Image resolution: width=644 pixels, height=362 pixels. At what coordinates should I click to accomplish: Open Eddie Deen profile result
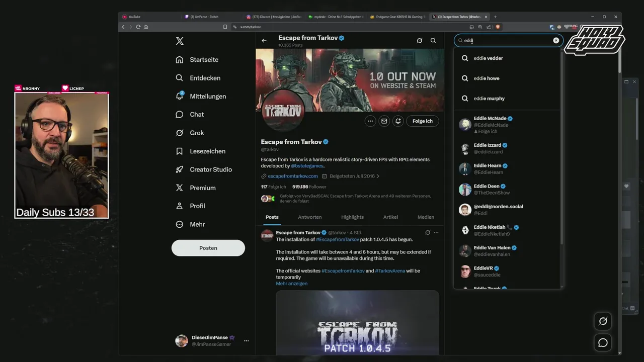507,190
